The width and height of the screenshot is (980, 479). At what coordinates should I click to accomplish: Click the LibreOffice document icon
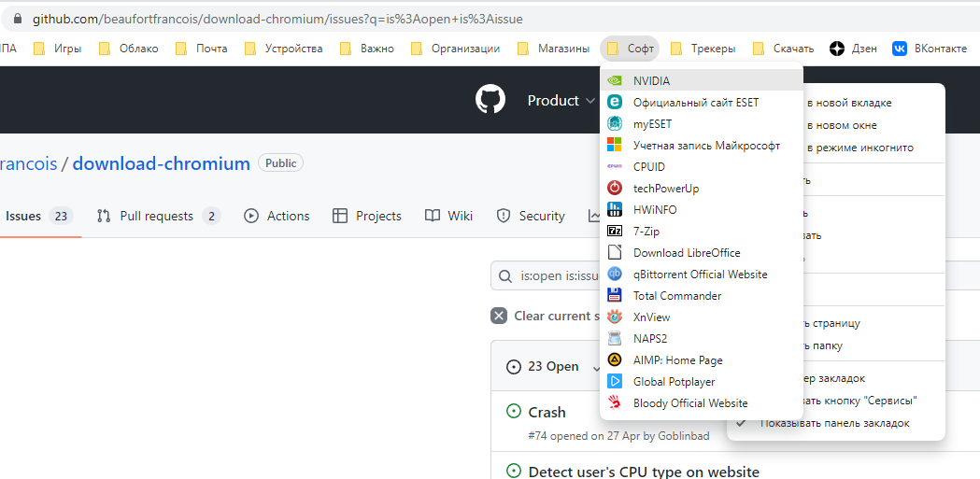point(615,252)
